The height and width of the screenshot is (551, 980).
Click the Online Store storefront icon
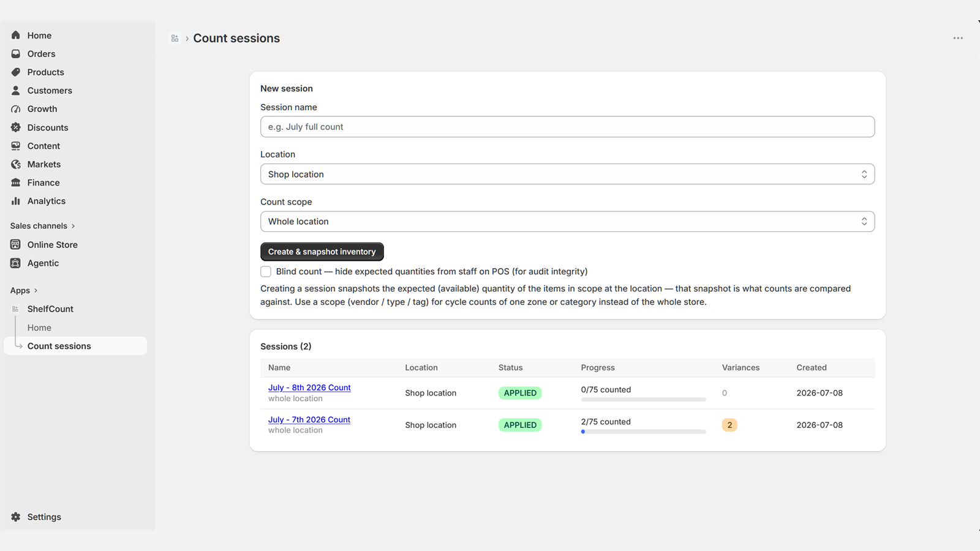coord(16,245)
